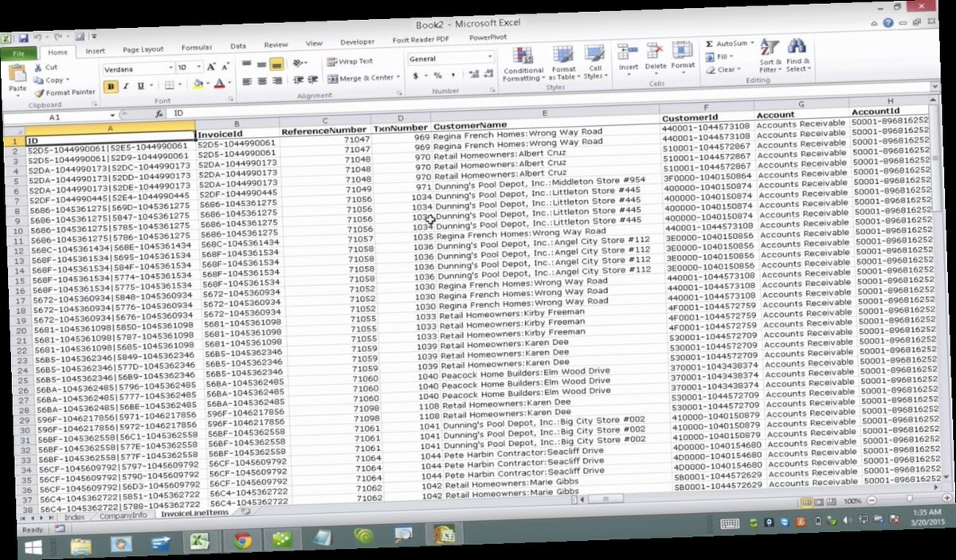Screen dimensions: 956x560
Task: Click the Undo arrow icon
Action: coord(37,37)
